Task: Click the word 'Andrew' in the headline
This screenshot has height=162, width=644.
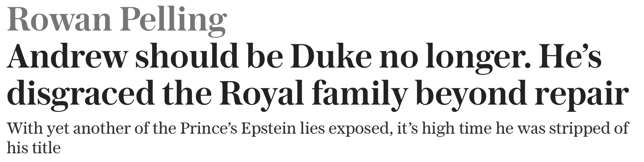Action: [67, 57]
